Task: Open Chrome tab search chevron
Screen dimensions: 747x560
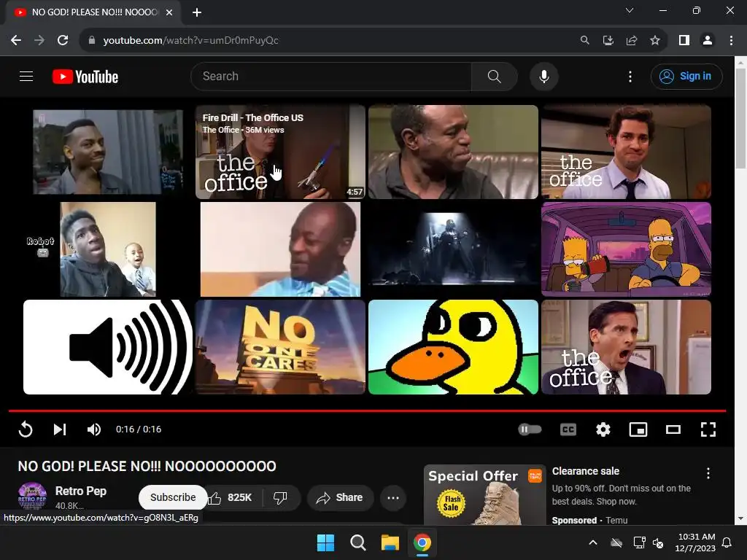Action: point(630,10)
